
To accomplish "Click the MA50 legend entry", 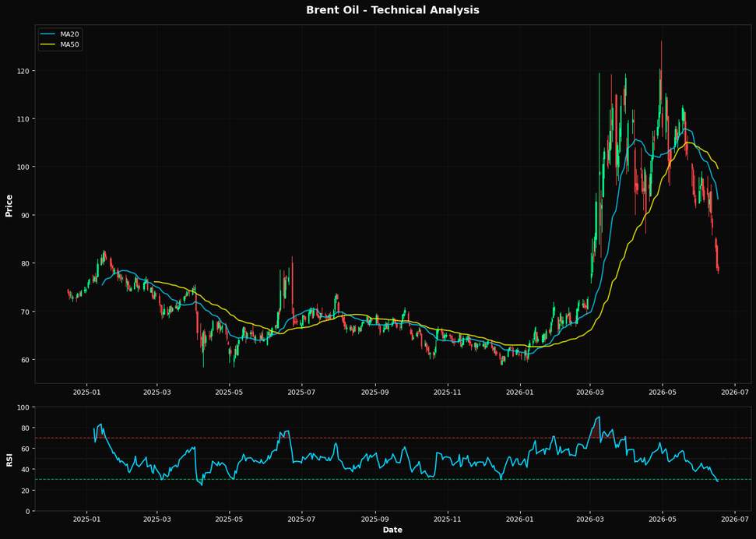I will [61, 45].
